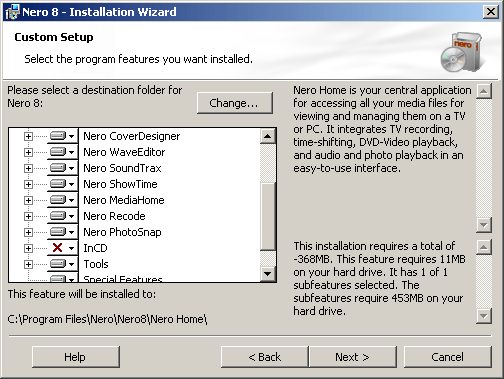This screenshot has width=504, height=379.
Task: Expand the Nero WaveEditor tree node
Action: click(x=28, y=152)
